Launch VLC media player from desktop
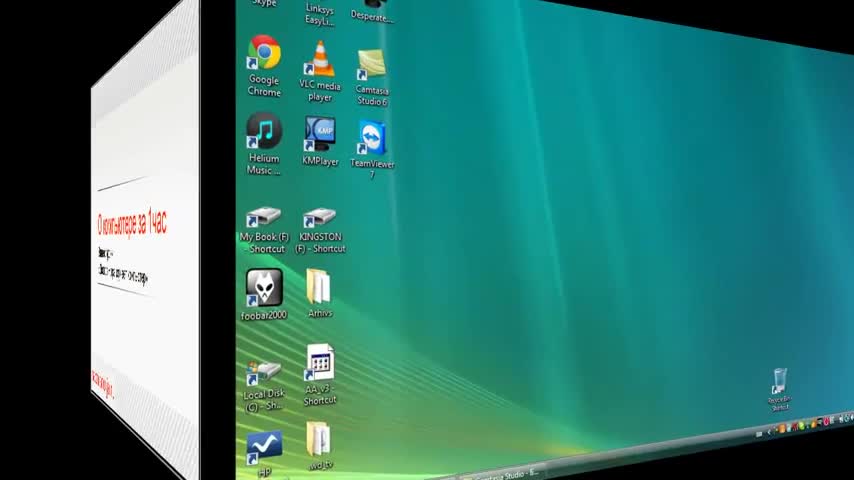This screenshot has width=854, height=480. coord(320,71)
